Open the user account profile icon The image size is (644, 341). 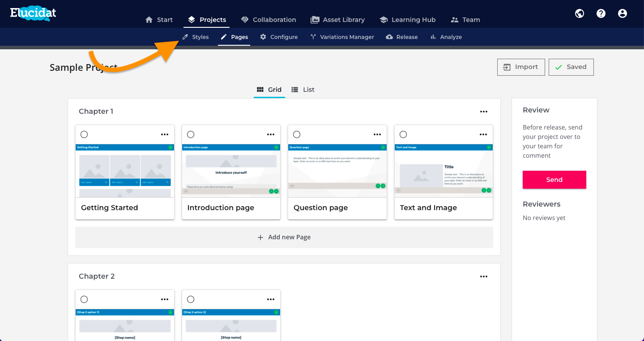pyautogui.click(x=623, y=13)
